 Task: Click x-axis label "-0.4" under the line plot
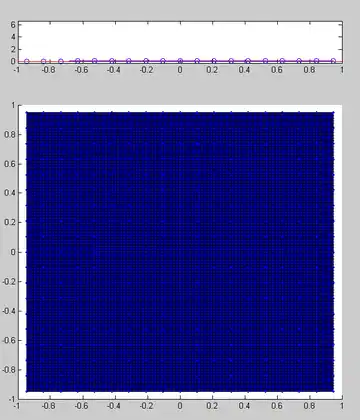tap(113, 70)
